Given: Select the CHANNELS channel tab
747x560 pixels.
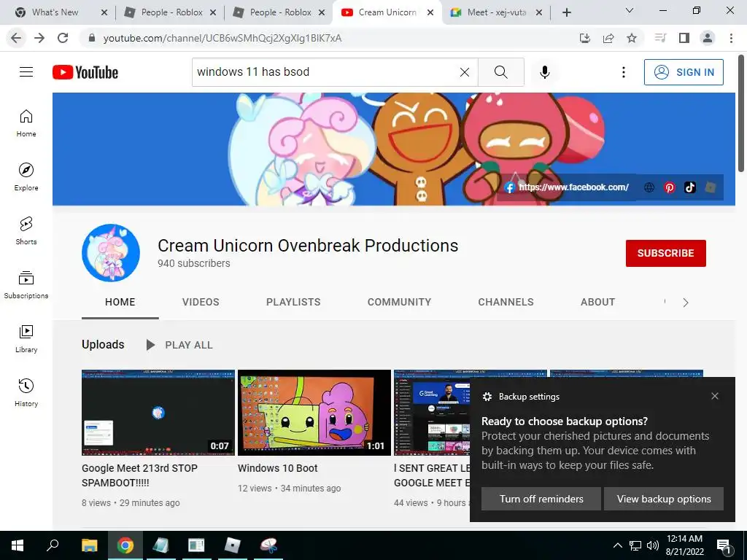Looking at the screenshot, I should (x=506, y=302).
